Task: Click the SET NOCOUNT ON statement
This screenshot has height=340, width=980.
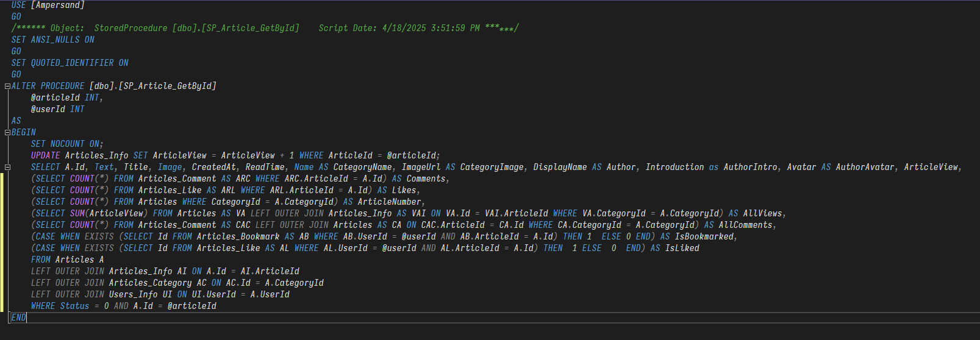Action: click(x=67, y=144)
